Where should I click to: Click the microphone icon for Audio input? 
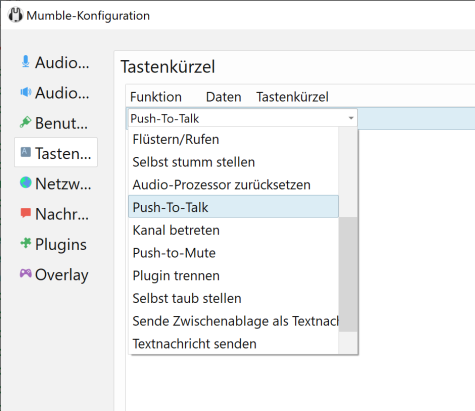click(26, 62)
